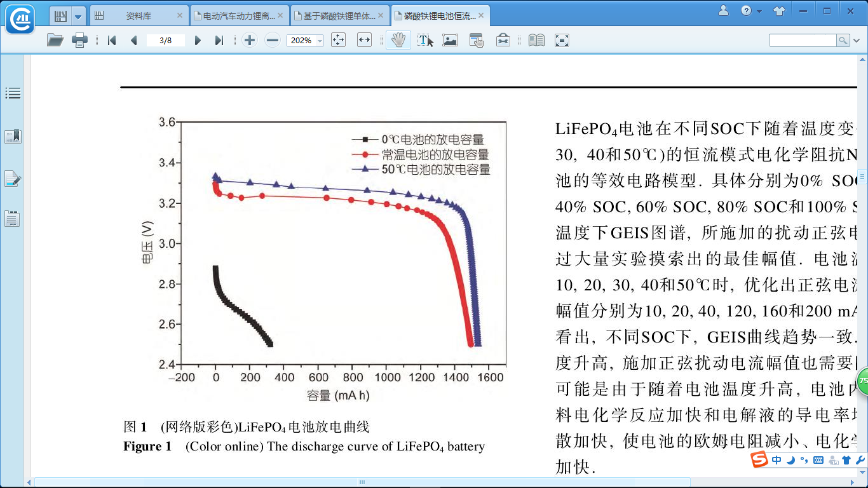Viewport: 868px width, 488px height.
Task: Toggle Chinese punctuation mode in Sogou bar
Action: (804, 460)
